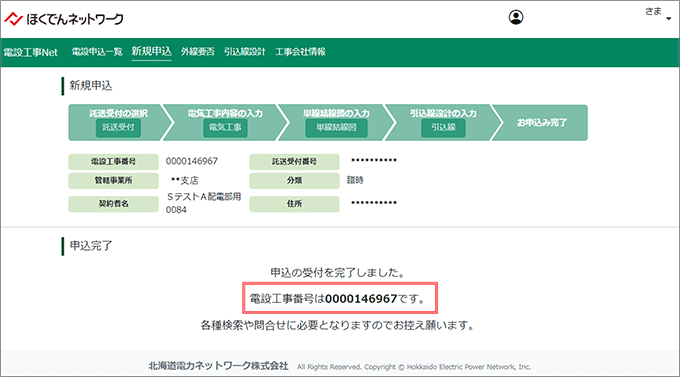
Task: Select the 北海道電力ネットワーク株式会社 footer text
Action: [218, 366]
